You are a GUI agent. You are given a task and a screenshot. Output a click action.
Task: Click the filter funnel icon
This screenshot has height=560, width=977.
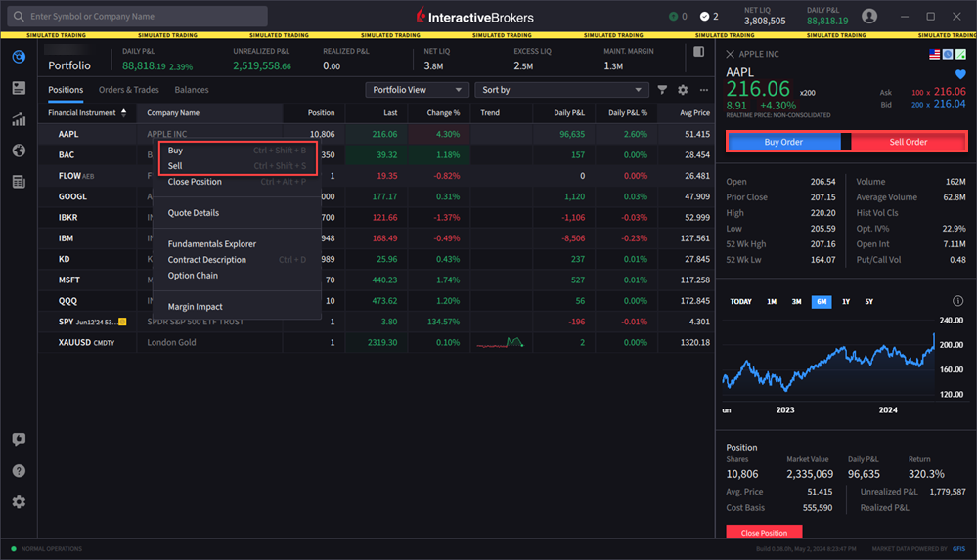coord(662,90)
